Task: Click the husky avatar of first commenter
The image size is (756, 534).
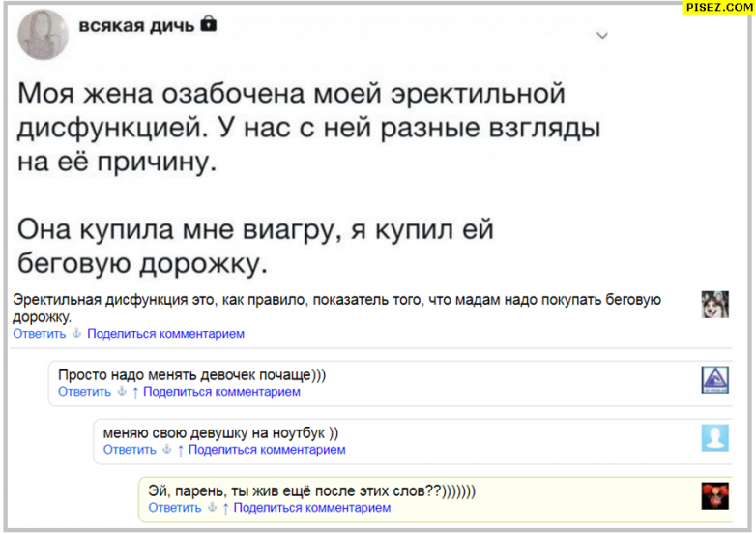Action: coord(714,304)
